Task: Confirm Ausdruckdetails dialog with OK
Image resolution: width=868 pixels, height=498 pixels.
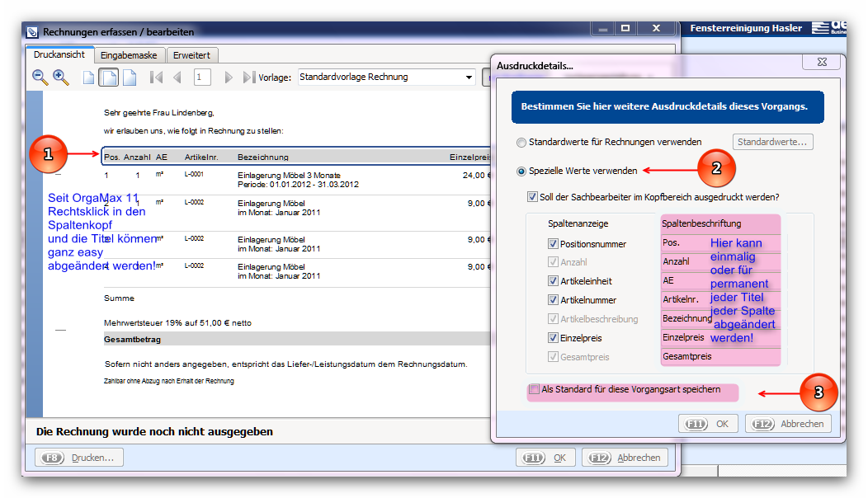Action: tap(708, 424)
